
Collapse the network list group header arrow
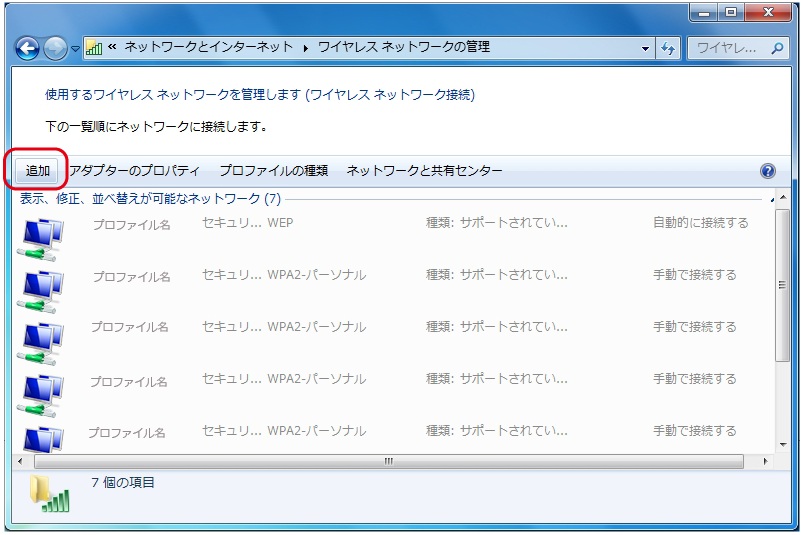click(772, 199)
